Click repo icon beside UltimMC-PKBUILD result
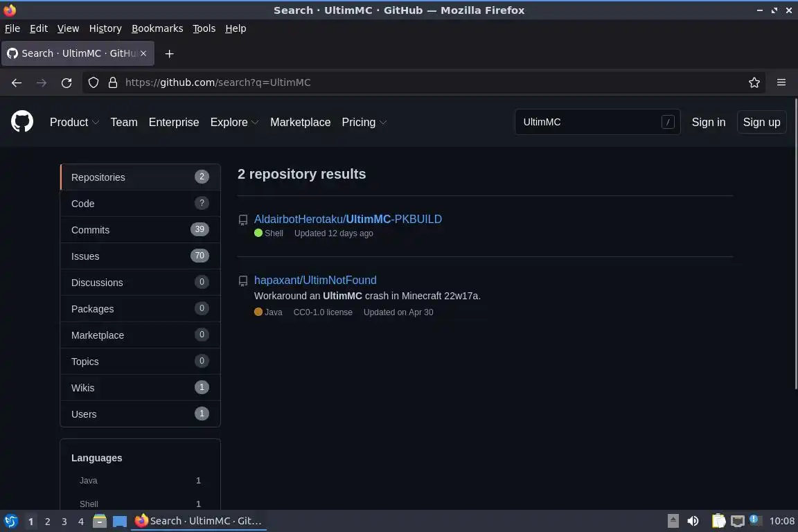Image resolution: width=798 pixels, height=532 pixels. [x=243, y=220]
